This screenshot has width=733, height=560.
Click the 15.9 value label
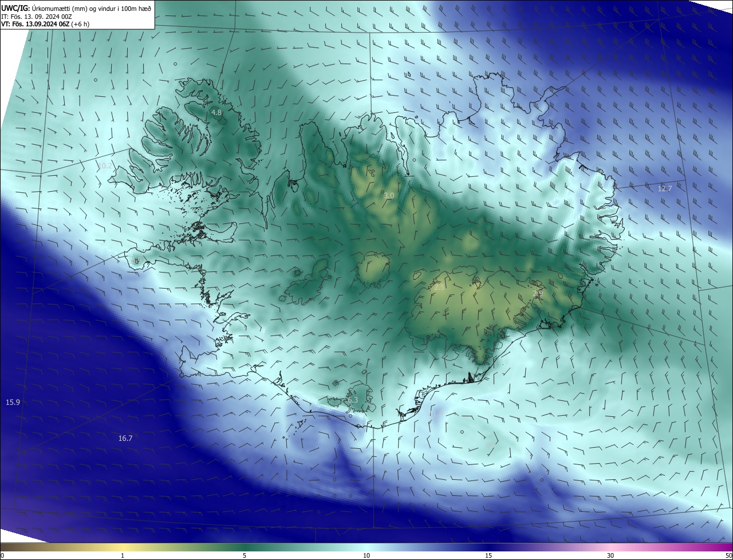13,403
